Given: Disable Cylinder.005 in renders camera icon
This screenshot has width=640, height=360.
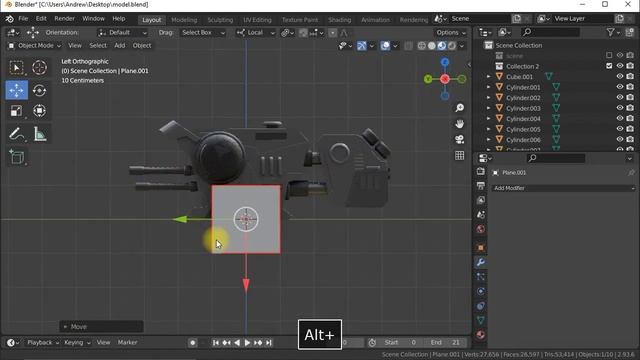Looking at the screenshot, I should [630, 129].
